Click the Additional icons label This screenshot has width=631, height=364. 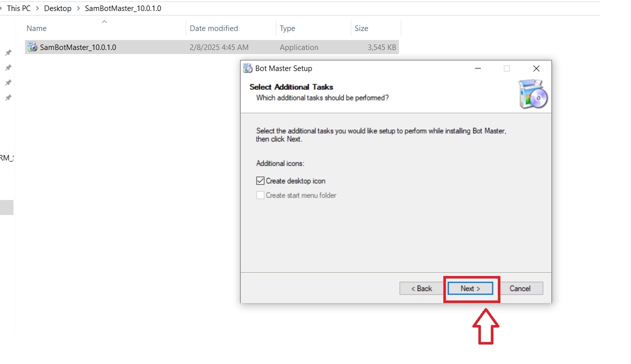click(x=280, y=163)
